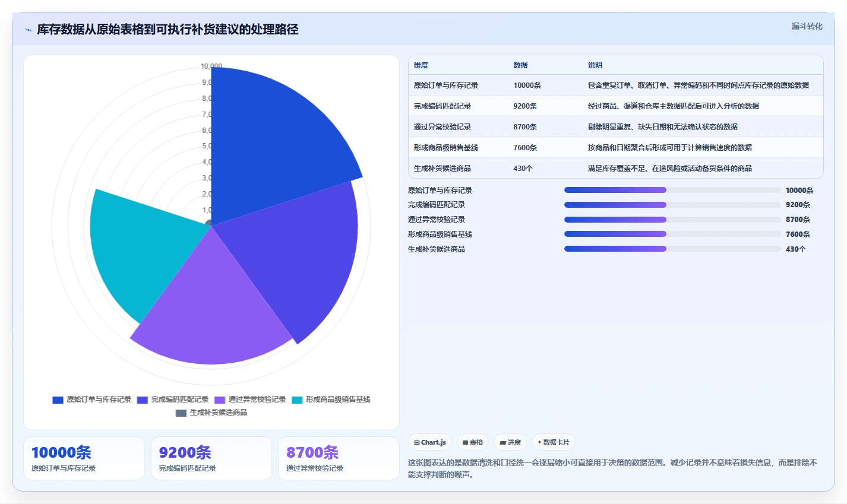847x504 pixels.
Task: Open the 9200条 stat card
Action: click(x=211, y=458)
